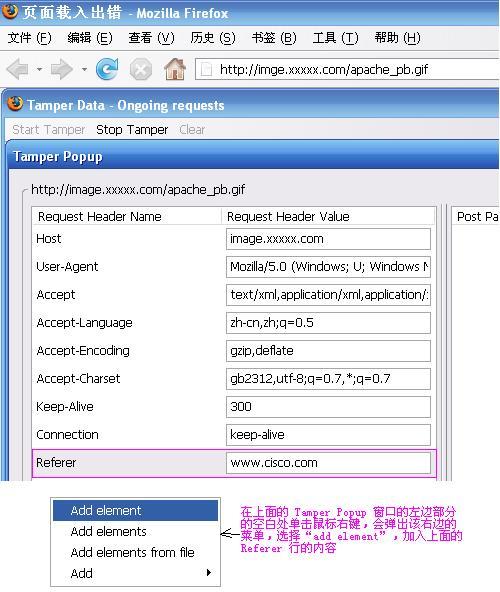Click the Stop loading icon
Image resolution: width=500 pixels, height=592 pixels.
(140, 69)
